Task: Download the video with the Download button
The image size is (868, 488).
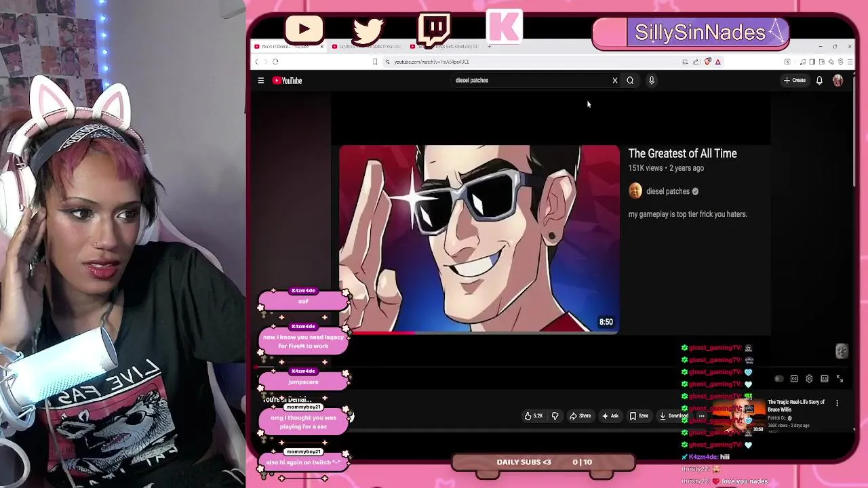Action: [674, 416]
